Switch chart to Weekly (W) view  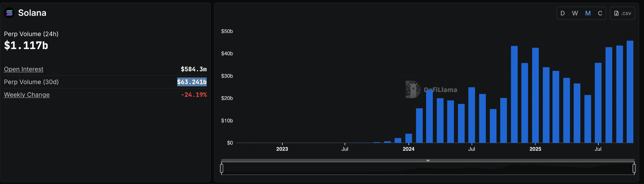coord(575,13)
